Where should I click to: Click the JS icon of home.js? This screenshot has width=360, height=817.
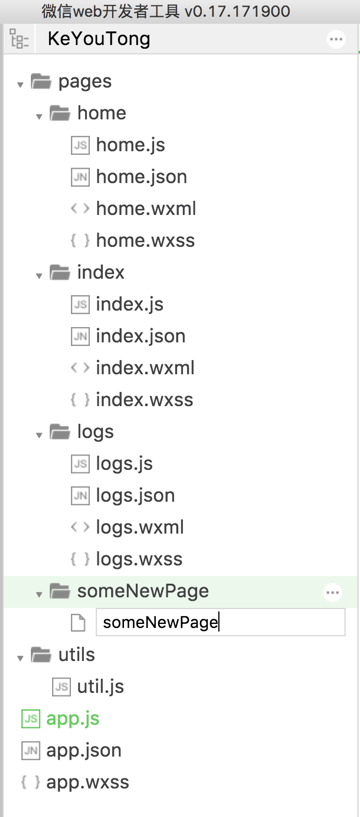coord(80,145)
